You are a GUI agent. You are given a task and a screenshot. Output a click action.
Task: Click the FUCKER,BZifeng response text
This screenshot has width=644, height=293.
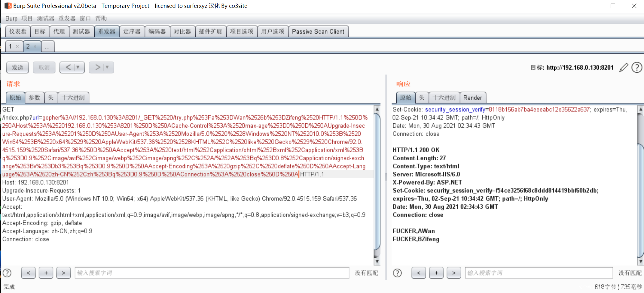point(416,239)
